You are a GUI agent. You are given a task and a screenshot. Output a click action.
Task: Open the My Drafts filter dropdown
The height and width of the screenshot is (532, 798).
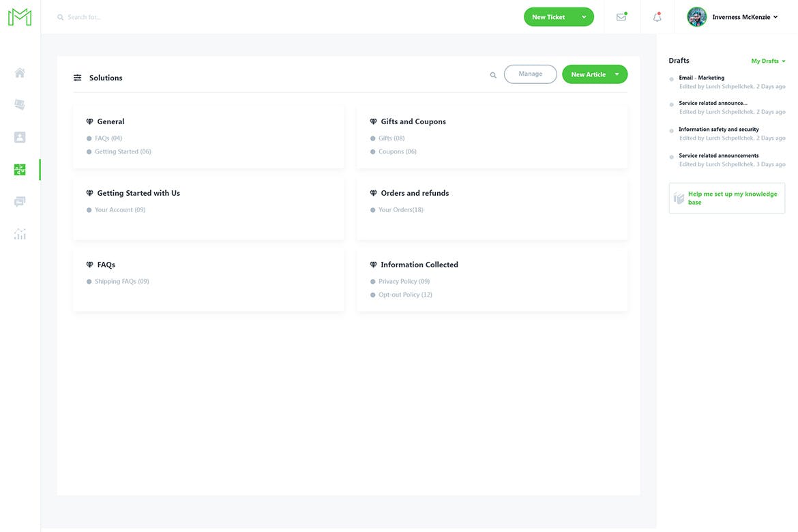pyautogui.click(x=768, y=61)
